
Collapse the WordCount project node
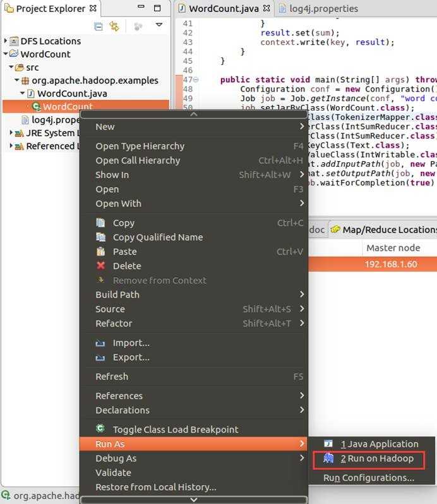pyautogui.click(x=6, y=54)
